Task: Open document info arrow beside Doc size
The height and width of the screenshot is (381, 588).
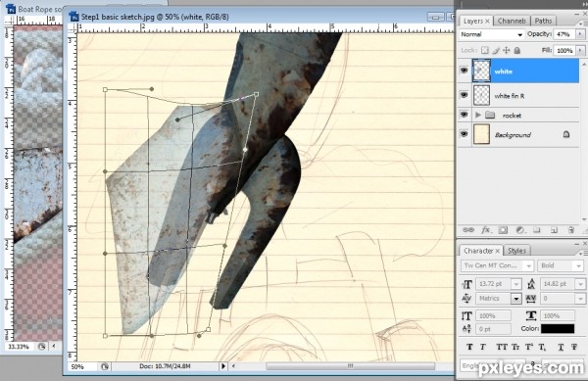Action: [x=222, y=366]
